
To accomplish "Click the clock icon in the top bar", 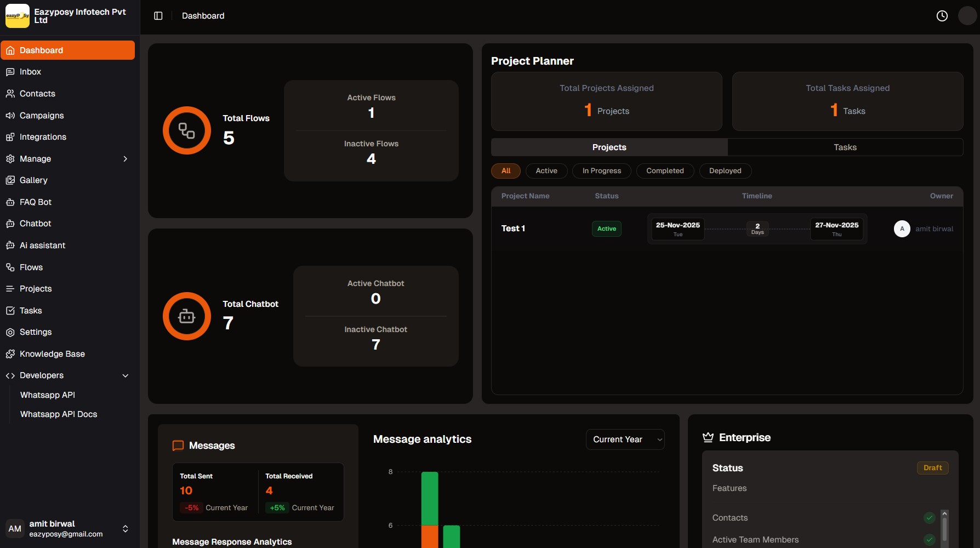I will point(942,15).
